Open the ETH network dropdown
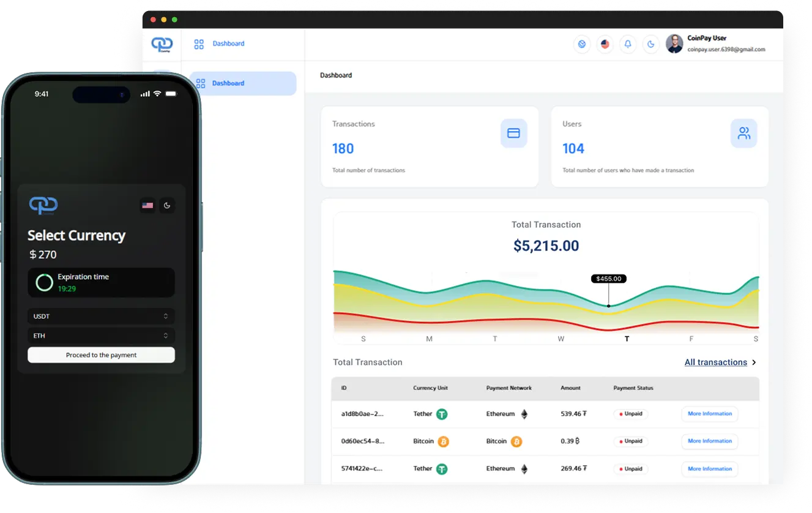 tap(101, 336)
